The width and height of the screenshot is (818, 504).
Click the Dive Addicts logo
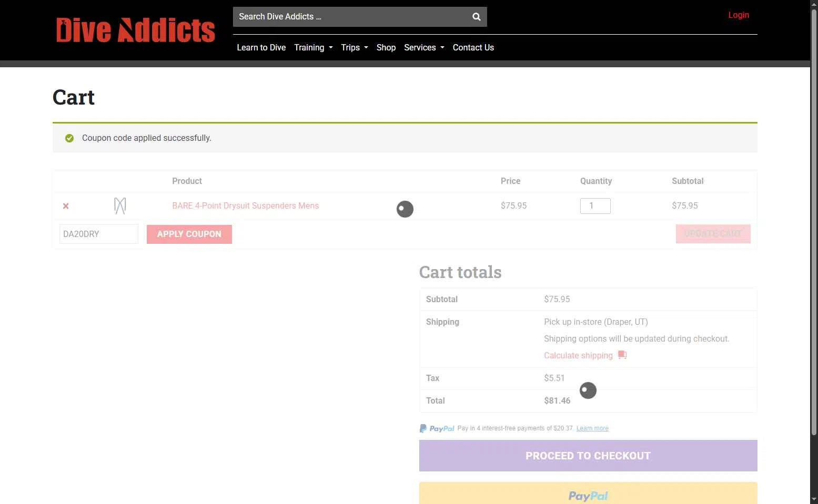coord(136,30)
